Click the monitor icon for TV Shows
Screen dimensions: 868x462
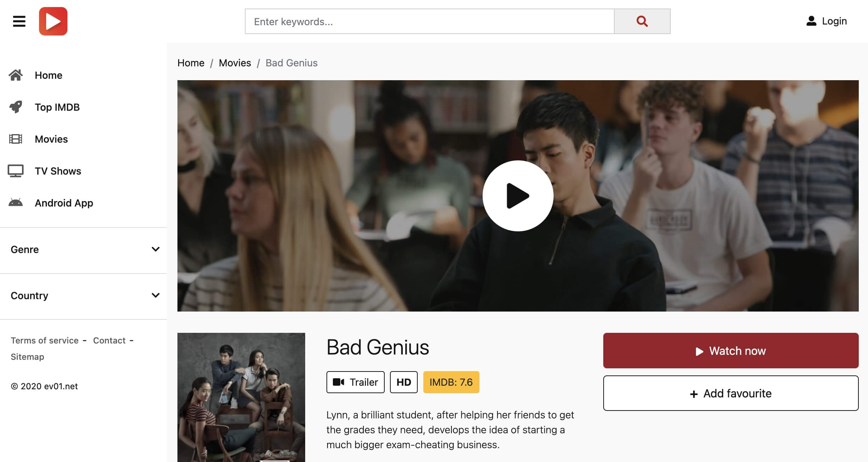tap(16, 171)
